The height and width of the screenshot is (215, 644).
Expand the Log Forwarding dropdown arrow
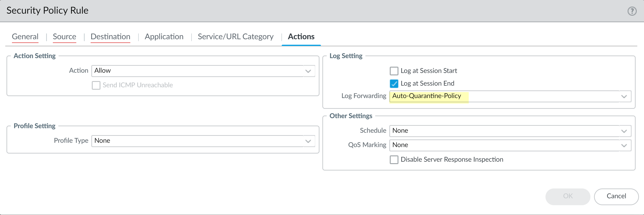[624, 96]
